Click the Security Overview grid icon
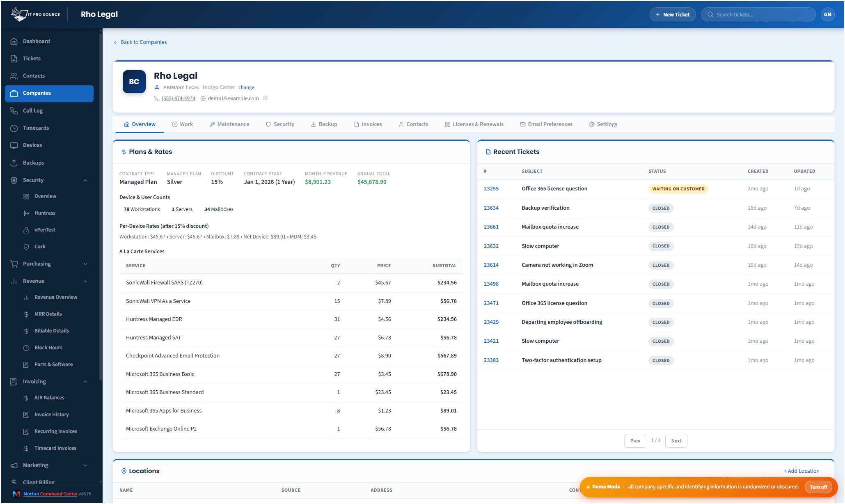The height and width of the screenshot is (504, 845). pos(26,196)
